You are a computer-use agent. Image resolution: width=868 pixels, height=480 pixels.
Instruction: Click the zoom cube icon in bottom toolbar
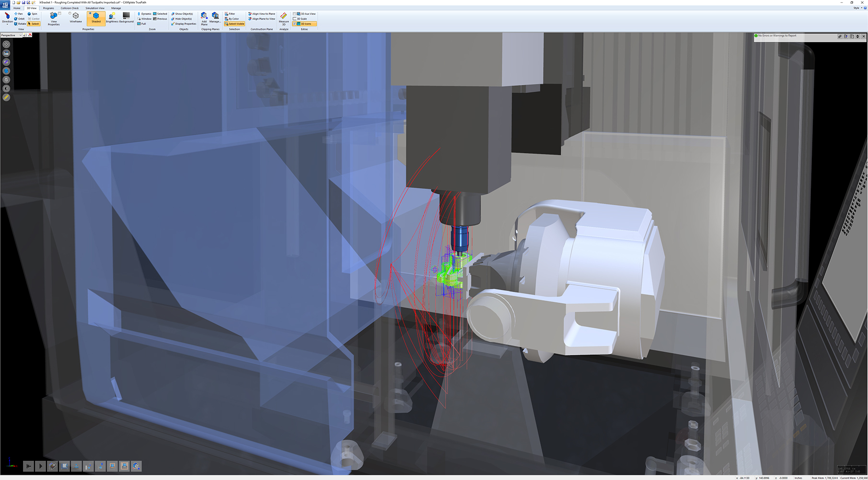pyautogui.click(x=136, y=466)
